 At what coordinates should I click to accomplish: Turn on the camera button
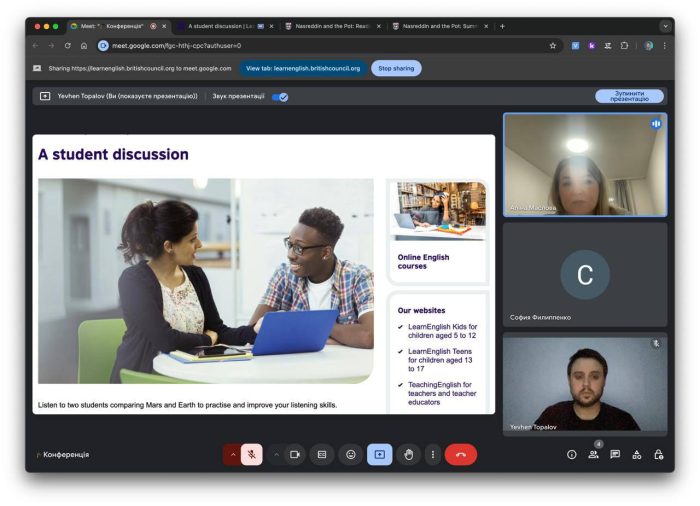(x=295, y=454)
